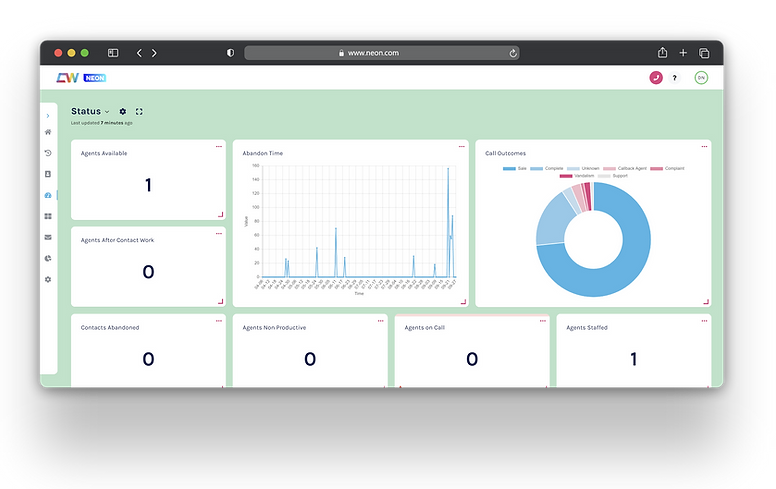The width and height of the screenshot is (776, 489).
Task: Toggle Support legend item in Call Outcomes
Action: click(613, 176)
